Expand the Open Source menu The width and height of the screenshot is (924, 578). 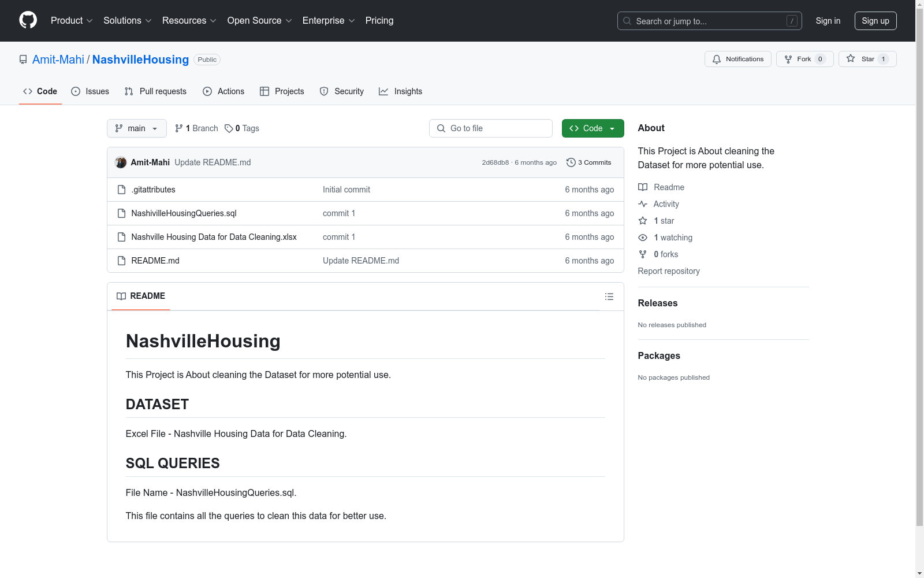259,21
